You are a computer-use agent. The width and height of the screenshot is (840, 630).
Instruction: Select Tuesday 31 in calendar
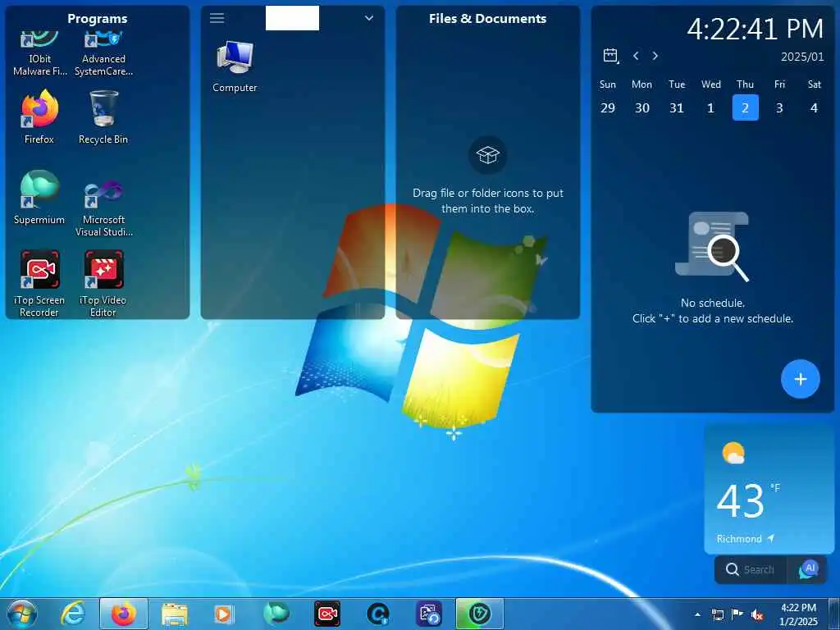pyautogui.click(x=677, y=107)
